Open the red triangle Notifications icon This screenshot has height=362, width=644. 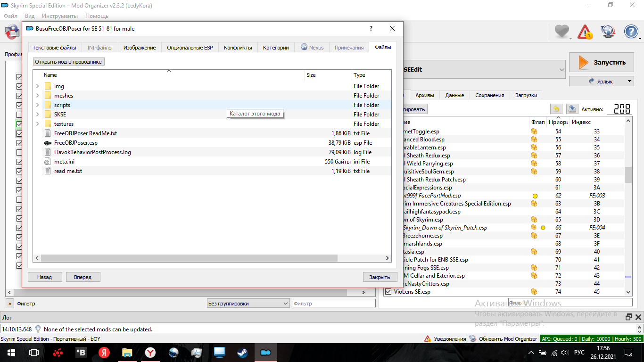pos(585,32)
